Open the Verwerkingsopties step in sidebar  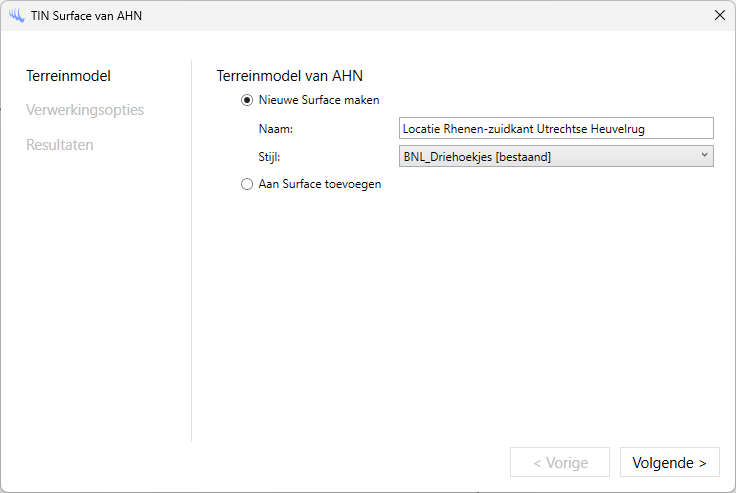85,110
